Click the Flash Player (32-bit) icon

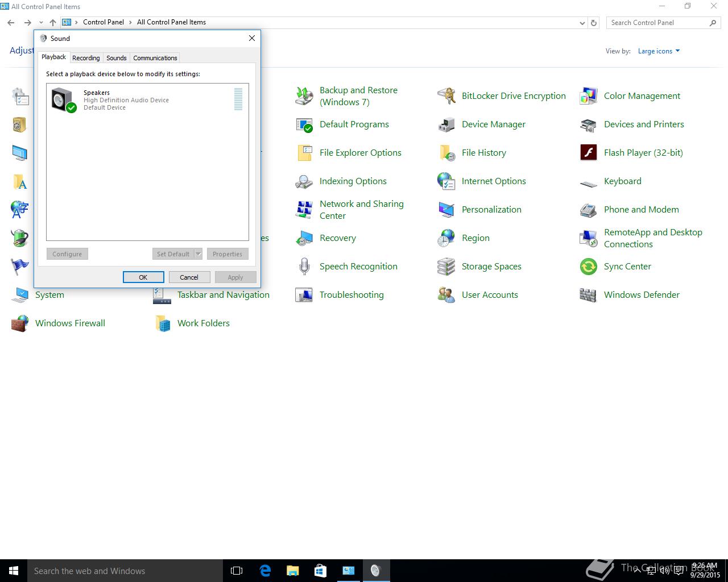pos(588,153)
